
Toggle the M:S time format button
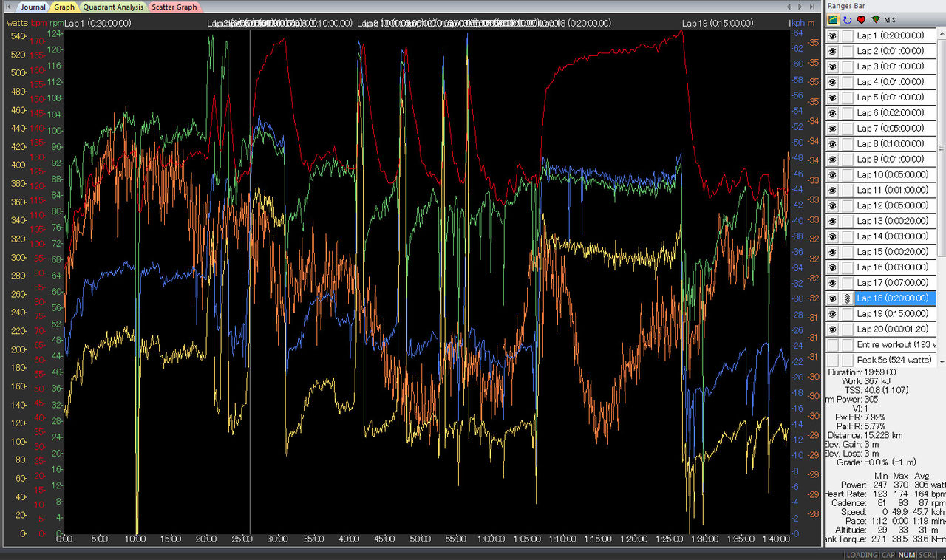pyautogui.click(x=891, y=19)
